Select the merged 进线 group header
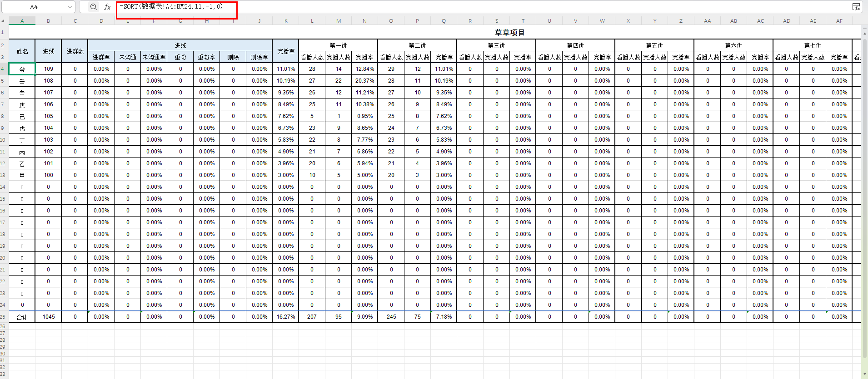The image size is (868, 379). pyautogui.click(x=180, y=45)
